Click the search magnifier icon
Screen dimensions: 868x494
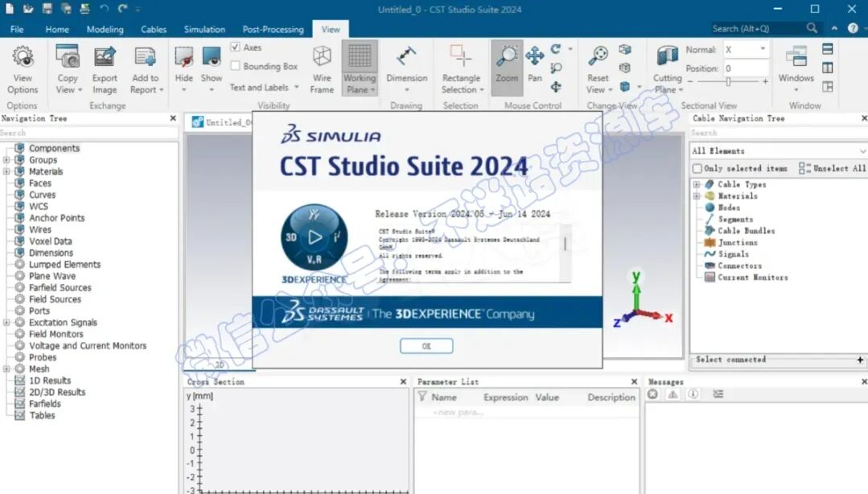[x=812, y=27]
